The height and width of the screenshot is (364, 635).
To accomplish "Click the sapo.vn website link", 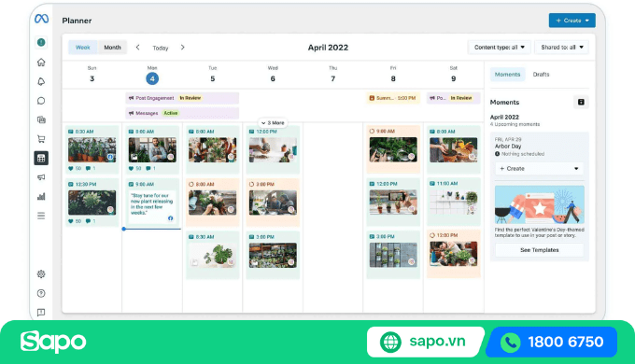I will point(437,341).
